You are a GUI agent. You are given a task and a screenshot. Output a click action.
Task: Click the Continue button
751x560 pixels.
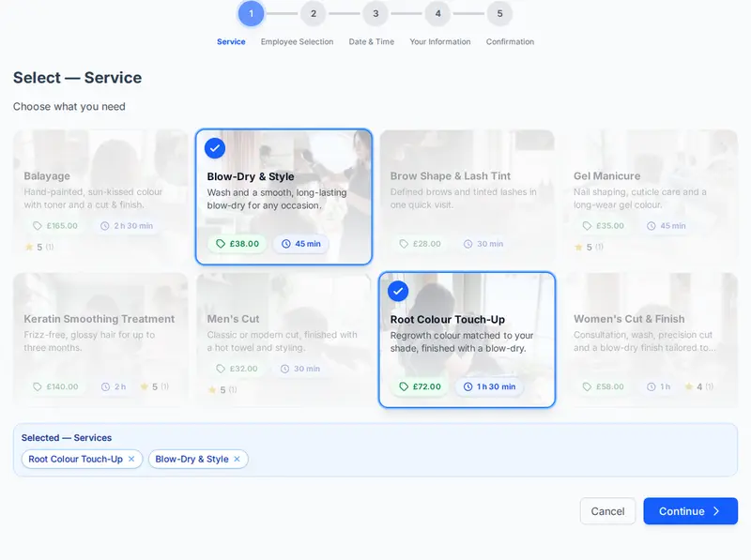pos(690,511)
